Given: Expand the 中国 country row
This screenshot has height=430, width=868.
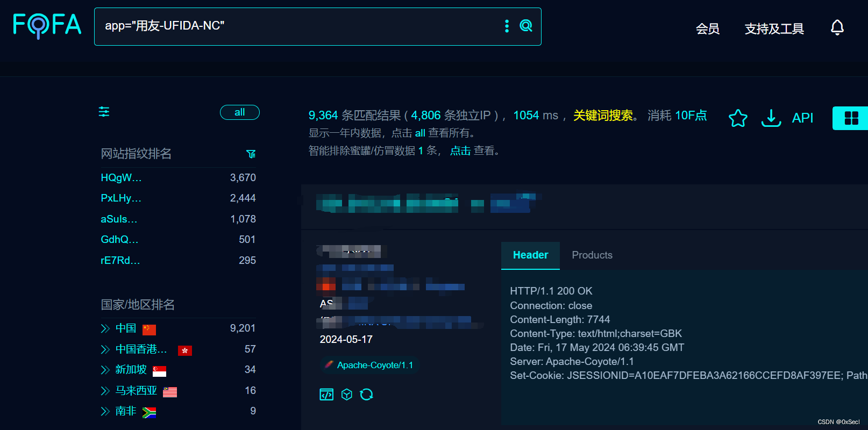Looking at the screenshot, I should pos(105,328).
